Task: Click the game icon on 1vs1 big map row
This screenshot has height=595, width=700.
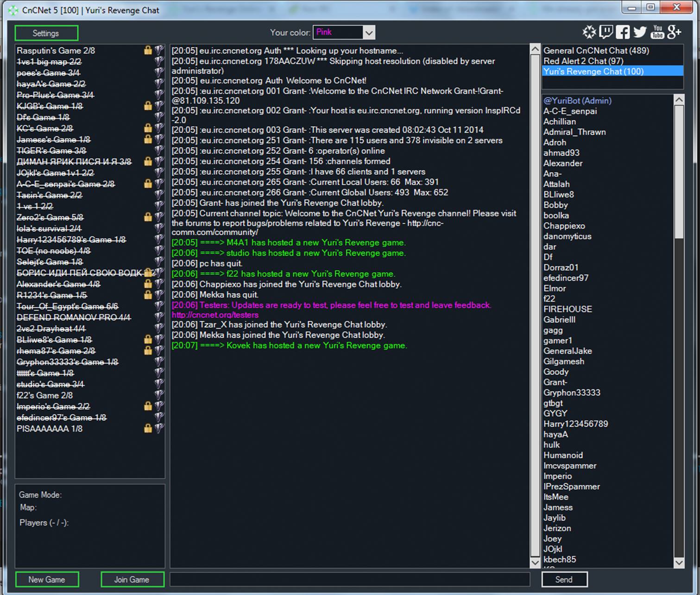Action: (159, 61)
